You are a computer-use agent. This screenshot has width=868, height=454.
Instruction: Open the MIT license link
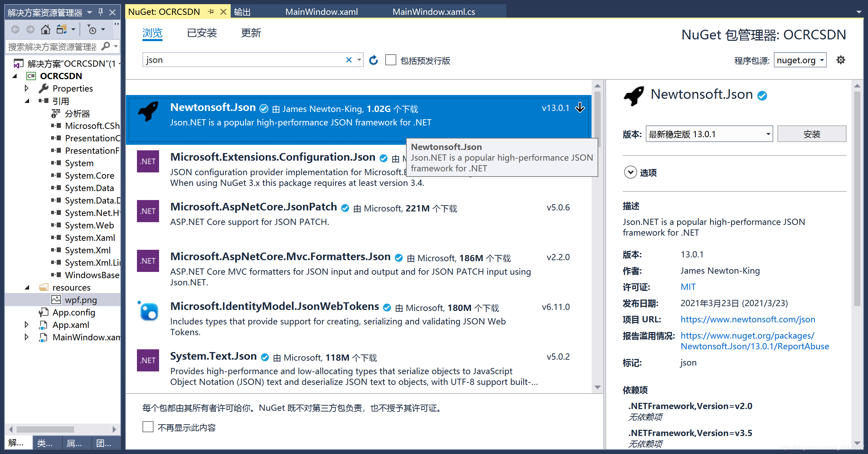click(x=688, y=287)
